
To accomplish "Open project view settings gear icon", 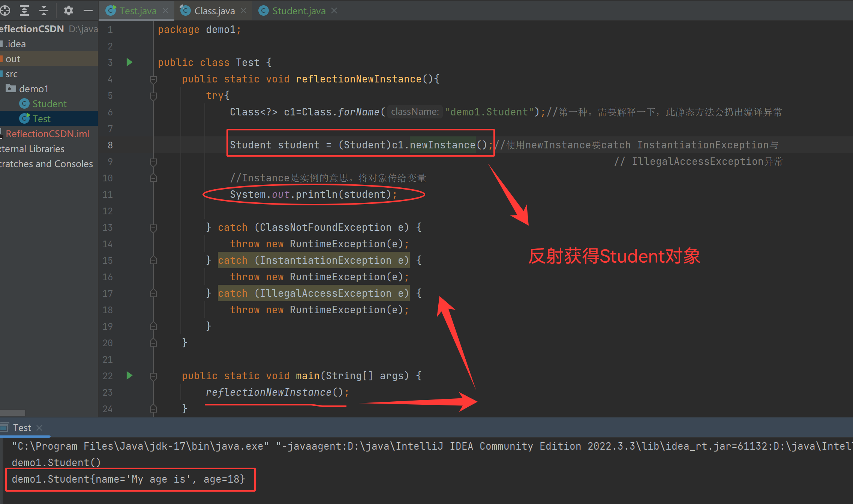I will tap(68, 10).
